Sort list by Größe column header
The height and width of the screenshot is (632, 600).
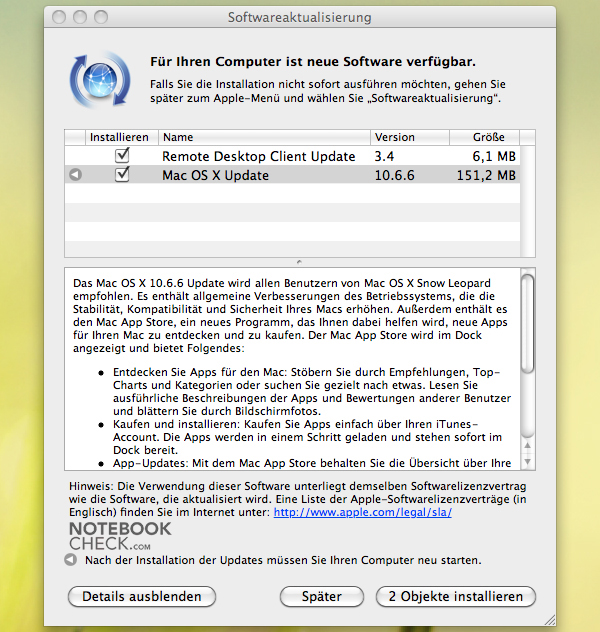(485, 137)
